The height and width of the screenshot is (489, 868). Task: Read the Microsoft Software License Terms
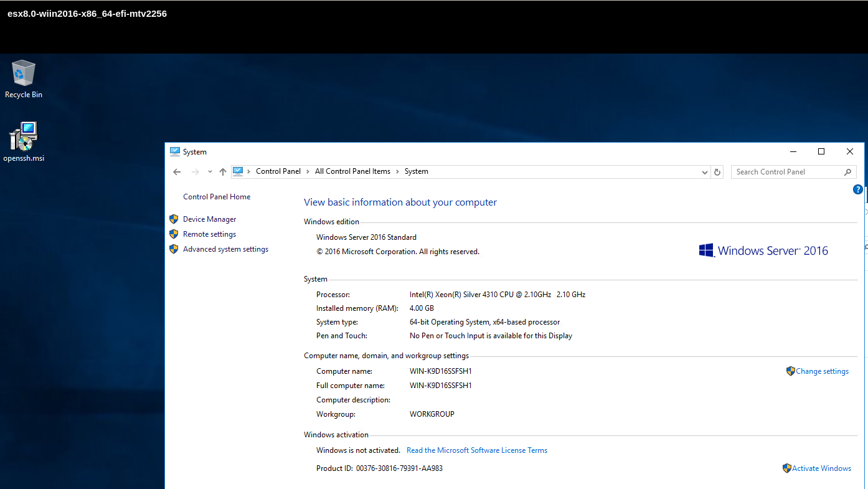click(476, 450)
